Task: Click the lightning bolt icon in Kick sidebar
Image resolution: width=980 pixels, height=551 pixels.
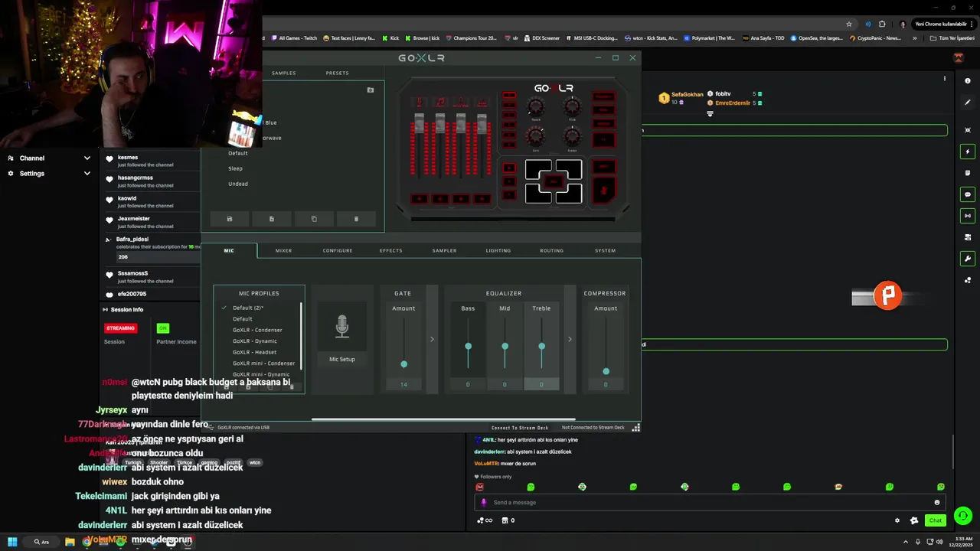Action: (x=968, y=152)
